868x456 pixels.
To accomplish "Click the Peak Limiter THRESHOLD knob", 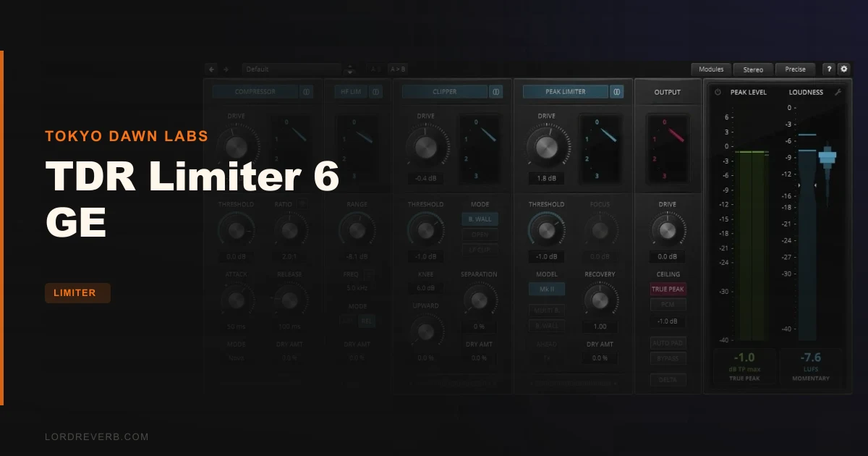I will 547,229.
